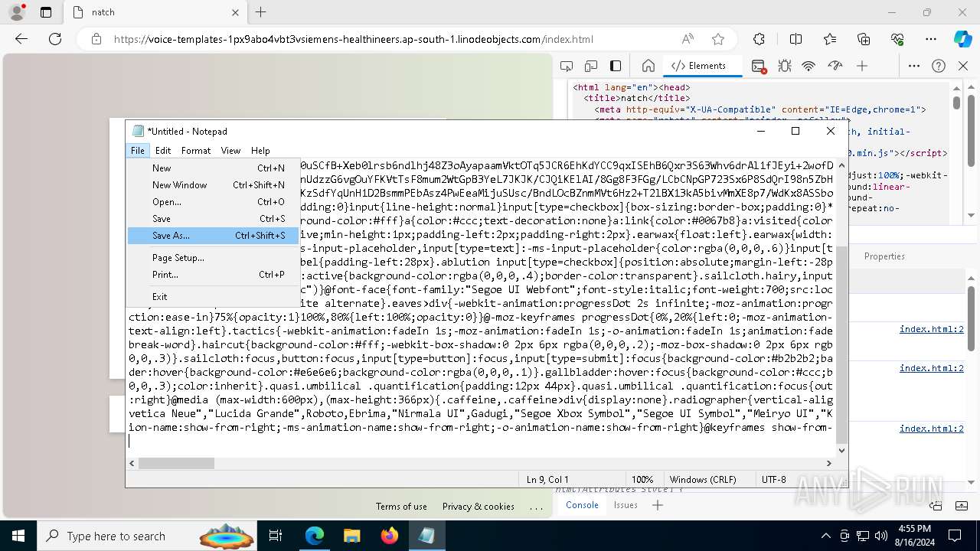This screenshot has height=551, width=980.
Task: Open the Network wifi icon in DevTools
Action: (808, 66)
